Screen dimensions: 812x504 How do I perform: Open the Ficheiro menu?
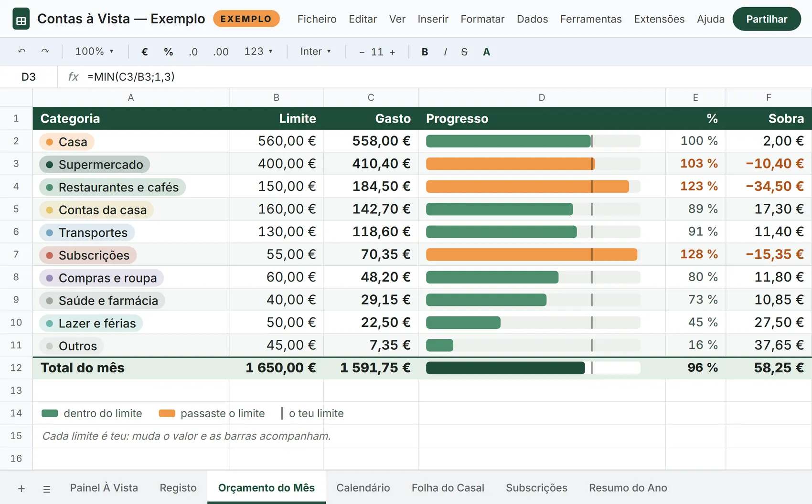pyautogui.click(x=317, y=19)
